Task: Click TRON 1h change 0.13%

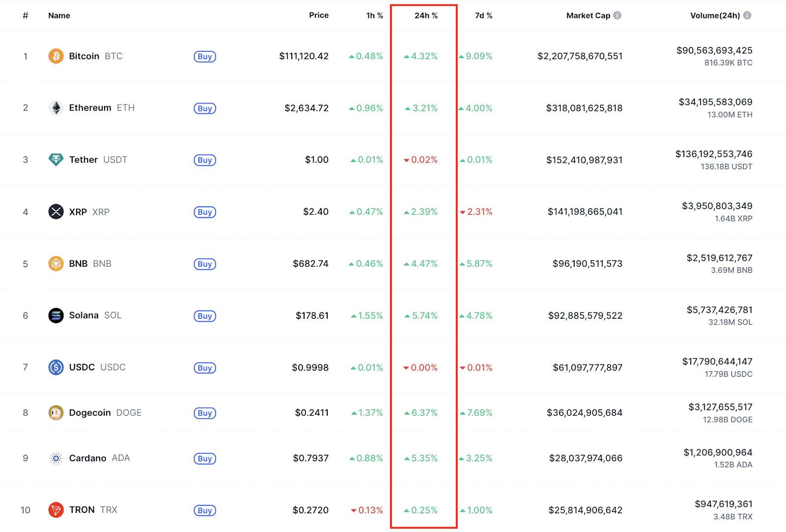Action: (x=367, y=510)
